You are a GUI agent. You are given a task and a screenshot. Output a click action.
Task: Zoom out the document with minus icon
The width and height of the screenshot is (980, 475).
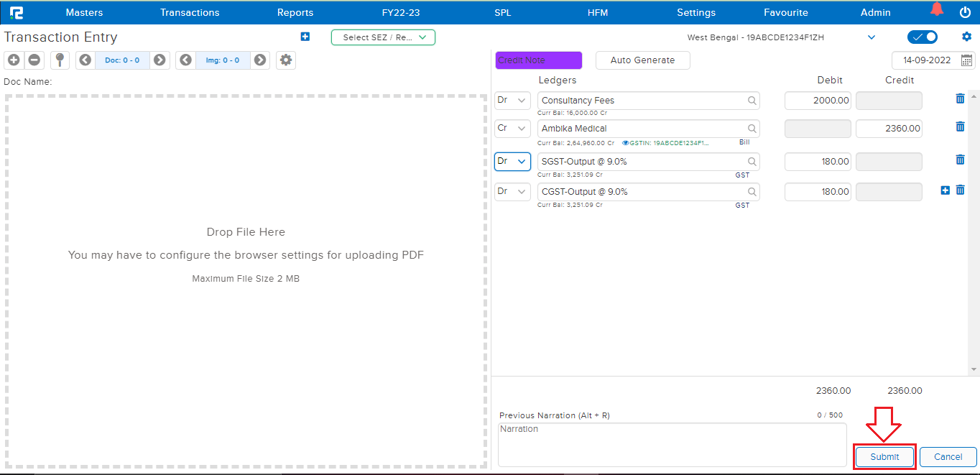click(x=34, y=60)
